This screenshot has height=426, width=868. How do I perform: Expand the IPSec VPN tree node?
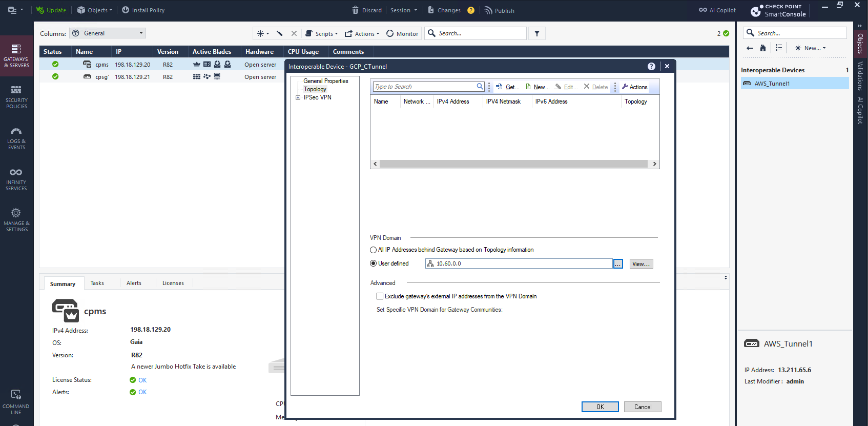click(298, 97)
